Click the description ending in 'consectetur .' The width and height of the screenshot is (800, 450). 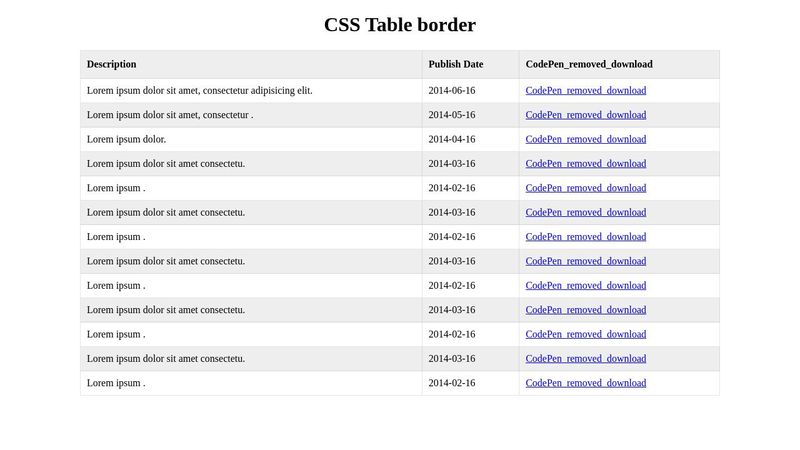tap(170, 115)
